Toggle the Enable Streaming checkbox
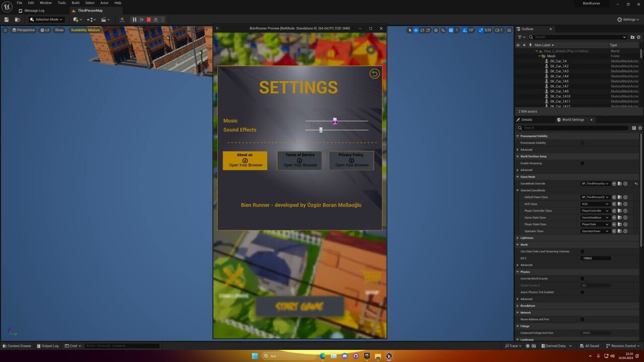 point(582,163)
